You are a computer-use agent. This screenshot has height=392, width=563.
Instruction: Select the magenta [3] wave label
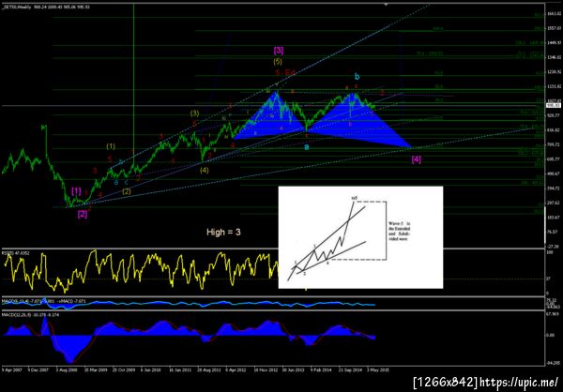279,51
